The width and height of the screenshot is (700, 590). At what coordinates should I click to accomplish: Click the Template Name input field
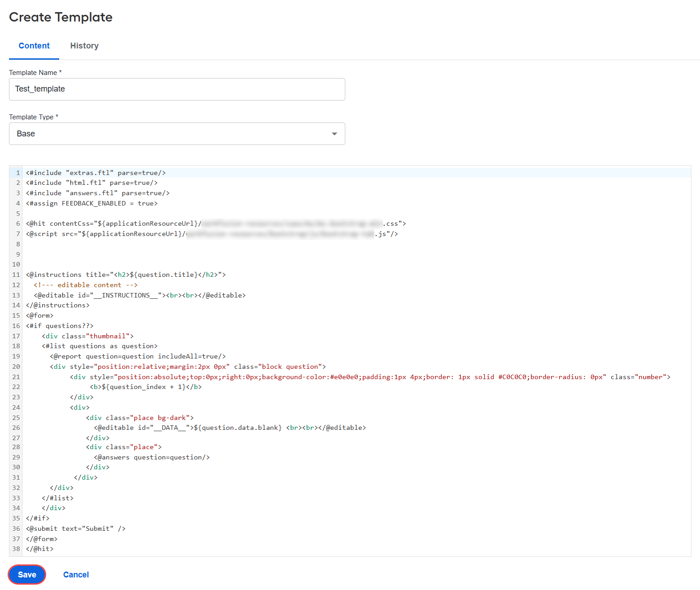pyautogui.click(x=177, y=89)
